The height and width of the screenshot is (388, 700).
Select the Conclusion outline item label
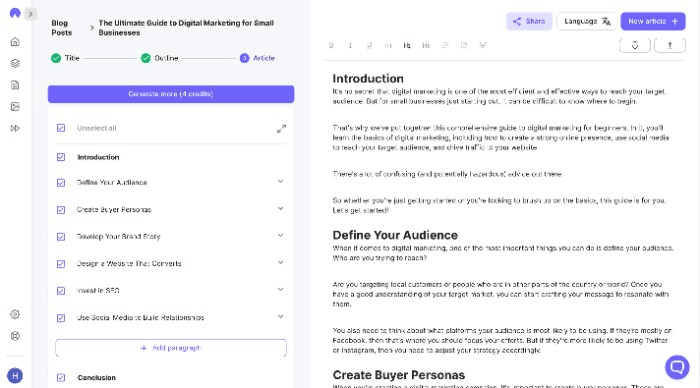point(96,378)
